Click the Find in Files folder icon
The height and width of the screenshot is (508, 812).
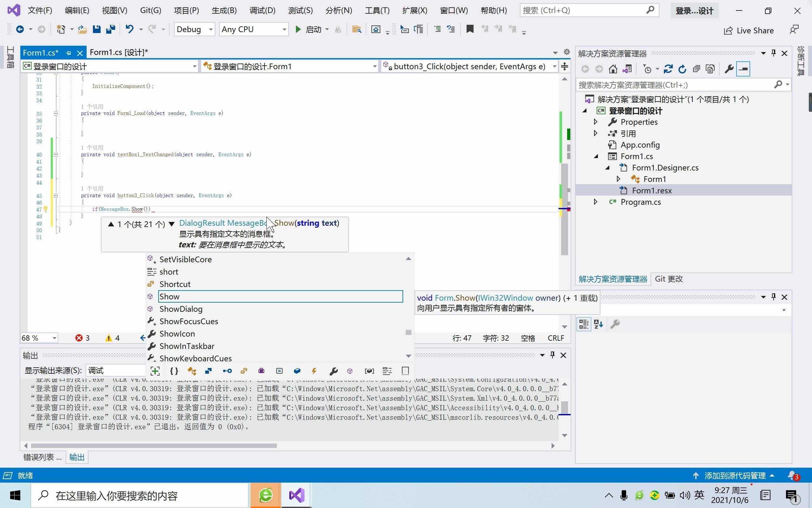pyautogui.click(x=357, y=30)
